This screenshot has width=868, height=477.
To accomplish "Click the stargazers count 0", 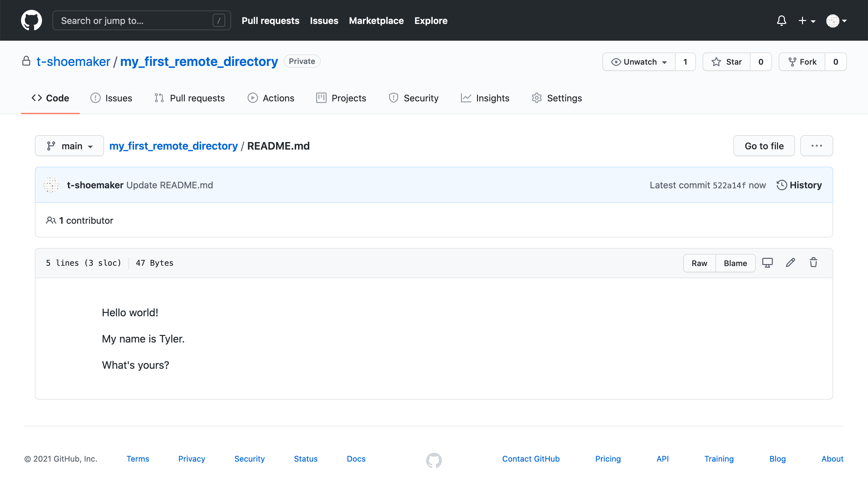I will point(761,62).
